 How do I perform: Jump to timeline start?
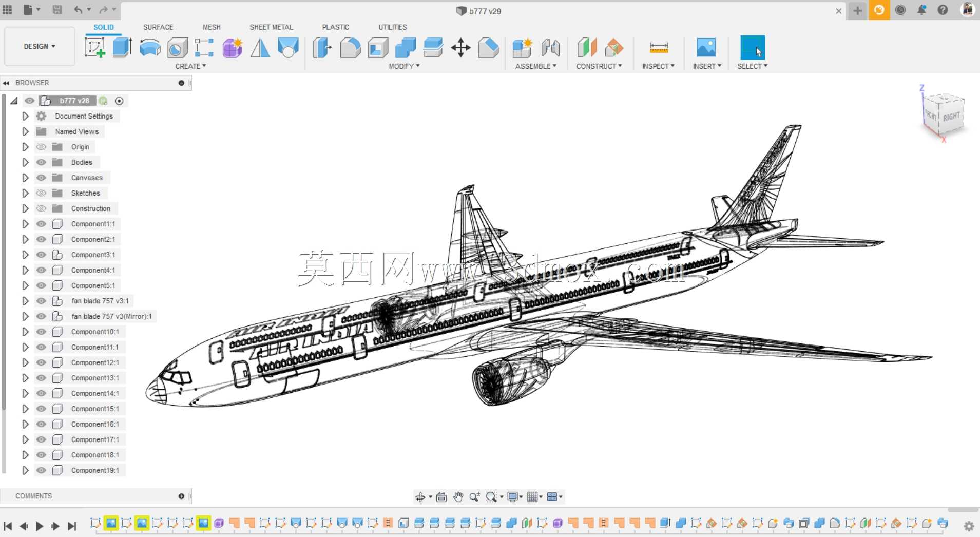(x=8, y=526)
